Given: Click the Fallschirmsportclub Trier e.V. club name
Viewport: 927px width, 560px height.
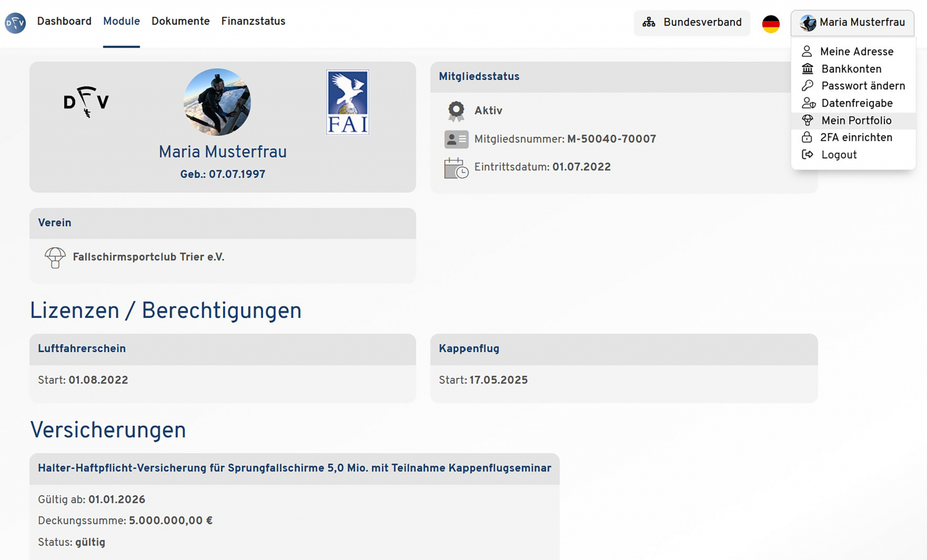Looking at the screenshot, I should [148, 257].
